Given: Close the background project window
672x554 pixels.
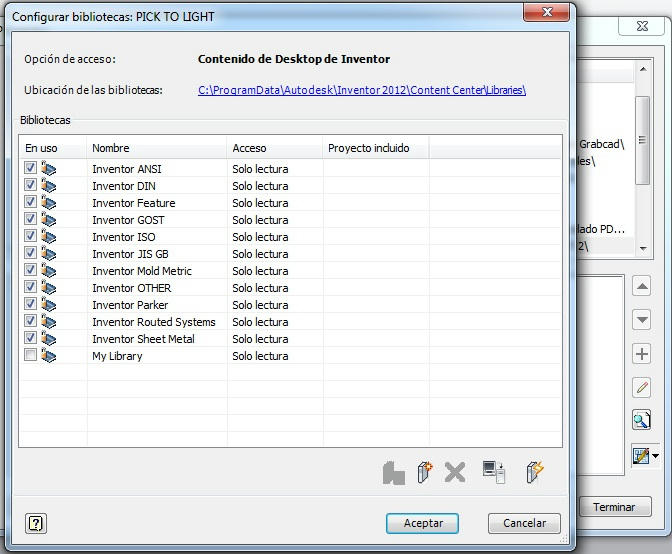Looking at the screenshot, I should [642, 27].
